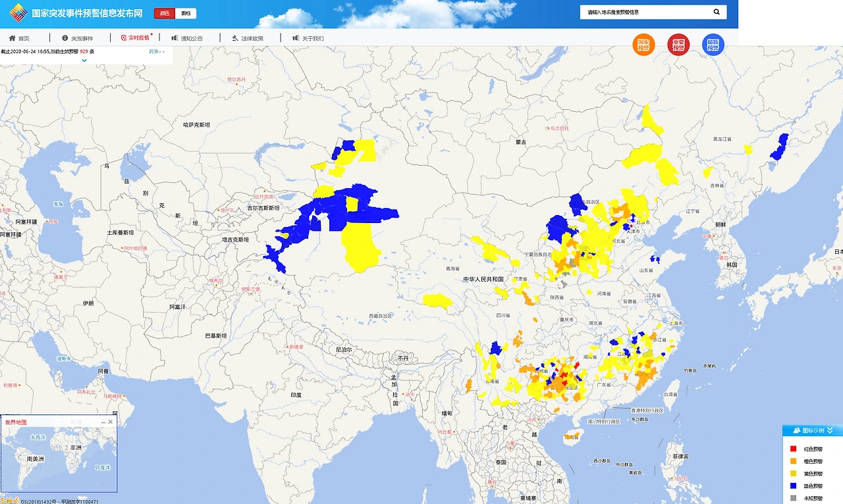Close the 世界地图 overview panel
Screen dimensions: 843x504
click(x=111, y=422)
